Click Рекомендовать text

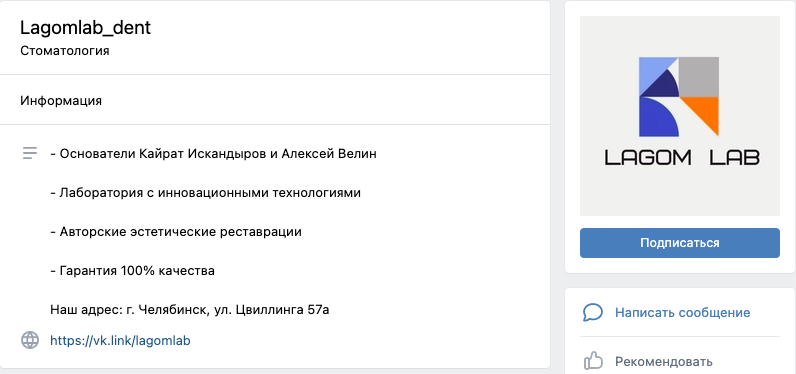pyautogui.click(x=664, y=362)
